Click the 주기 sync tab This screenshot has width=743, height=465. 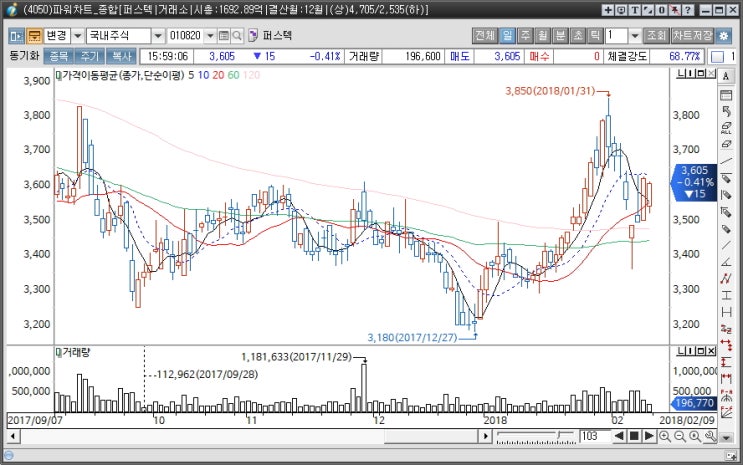pos(90,56)
